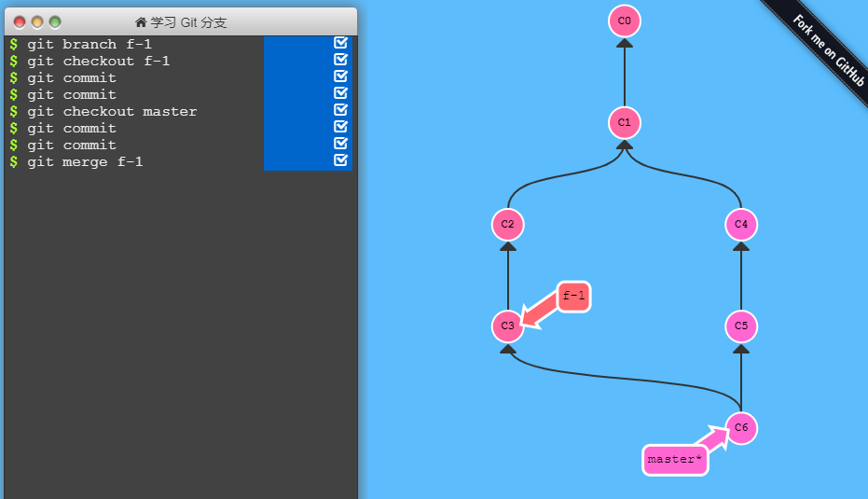Click the master* branch label
This screenshot has height=499, width=868.
click(x=675, y=460)
